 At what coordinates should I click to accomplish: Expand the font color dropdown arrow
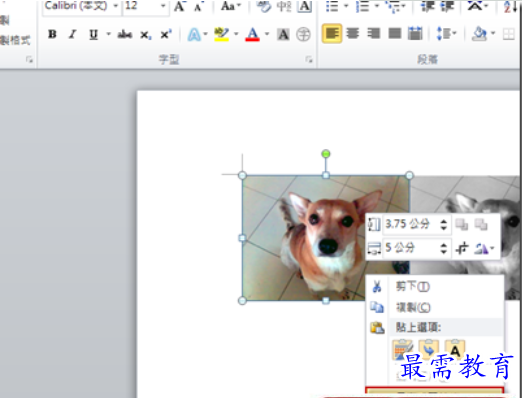(267, 34)
